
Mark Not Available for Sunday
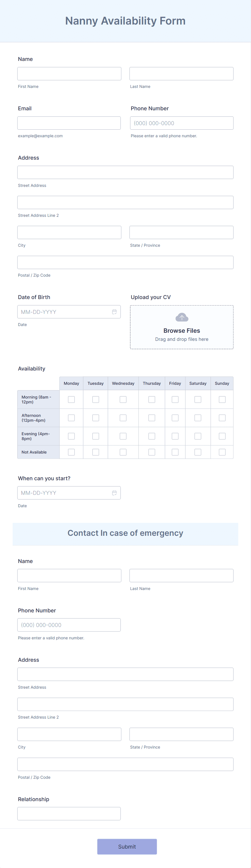[x=222, y=452]
